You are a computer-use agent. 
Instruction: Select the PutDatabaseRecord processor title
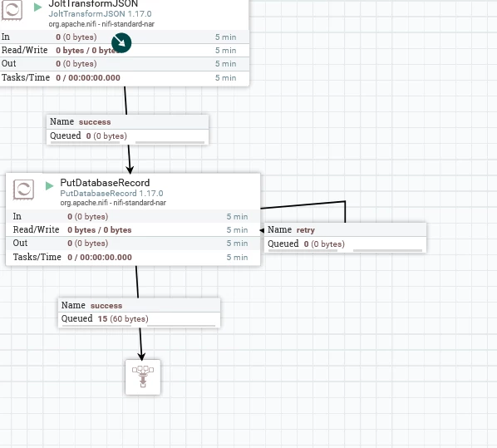pos(105,183)
